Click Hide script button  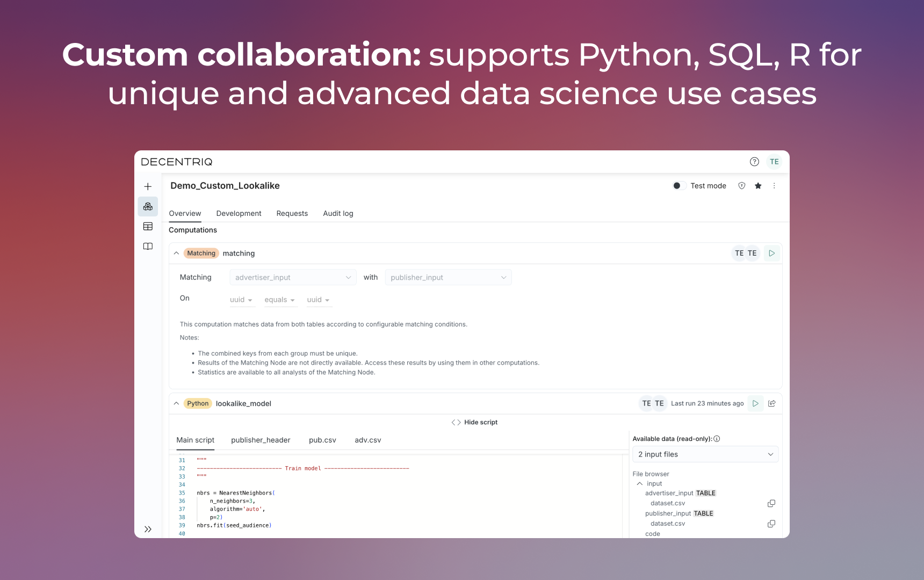pyautogui.click(x=475, y=423)
